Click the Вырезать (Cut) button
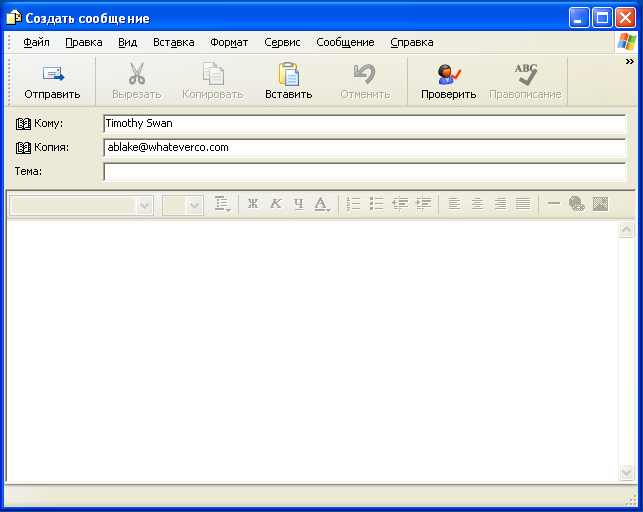Viewport: 643px width, 512px height. tap(137, 80)
